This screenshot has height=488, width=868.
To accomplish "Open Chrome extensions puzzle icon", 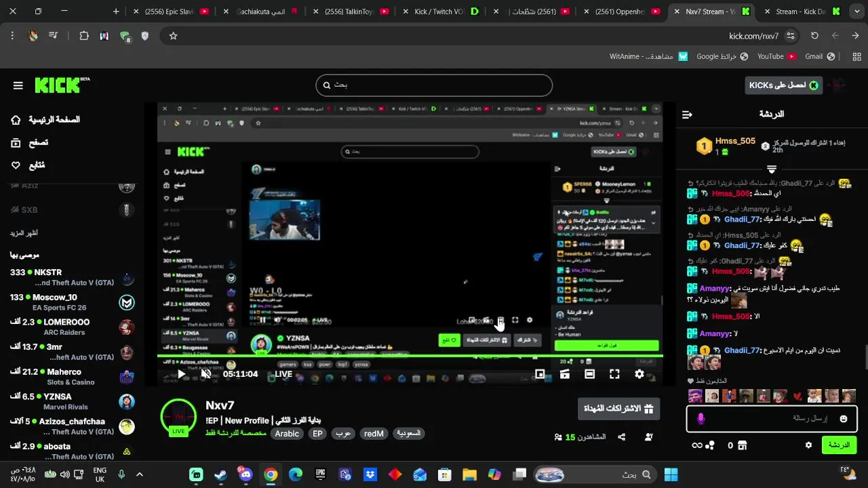I will 84,36.
